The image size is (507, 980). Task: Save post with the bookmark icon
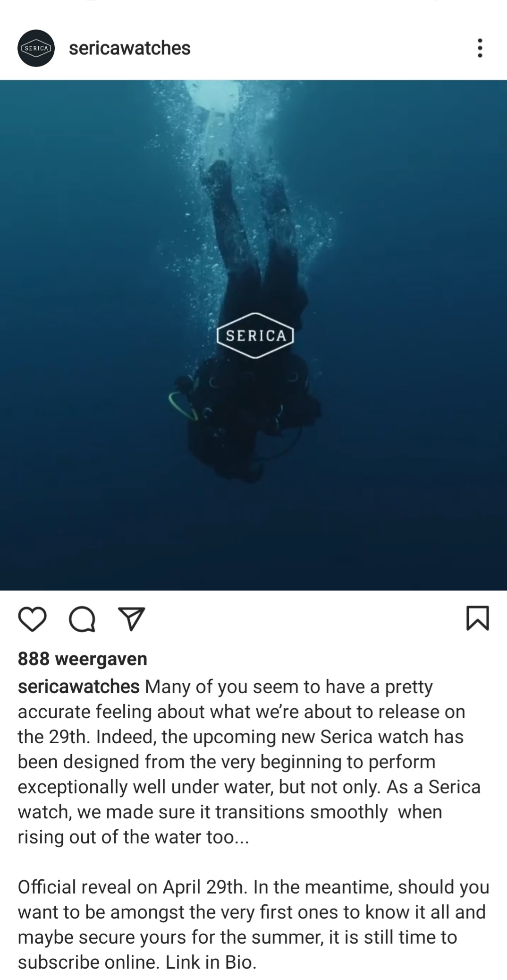click(x=478, y=619)
